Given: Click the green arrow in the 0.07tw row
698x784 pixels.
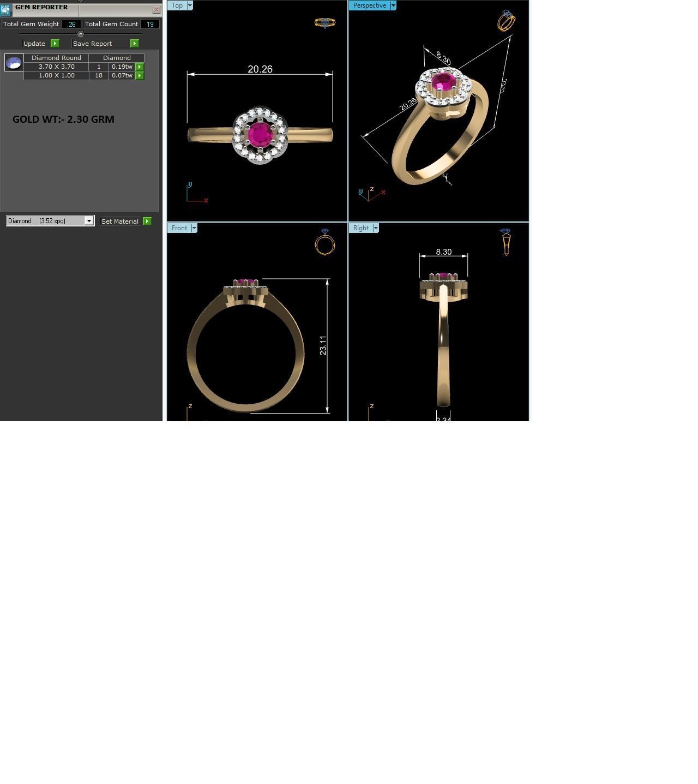Looking at the screenshot, I should (140, 75).
